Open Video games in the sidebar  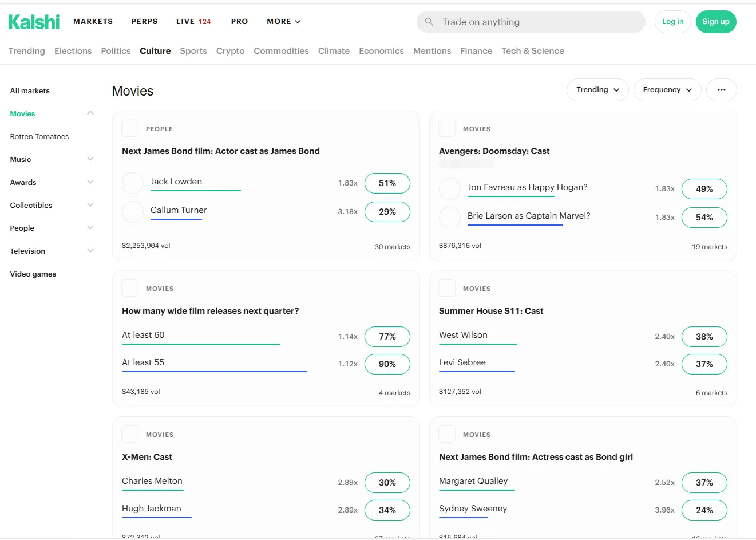point(33,274)
